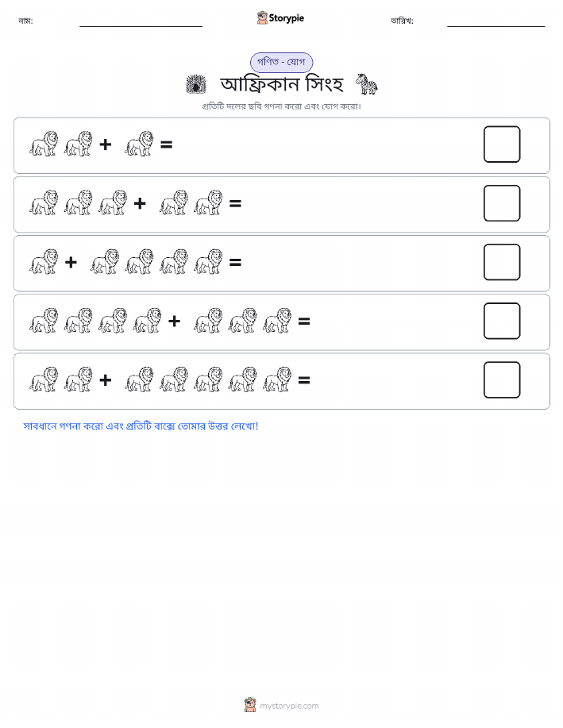
Task: Click the answer box in the fourth row
Action: 502,322
